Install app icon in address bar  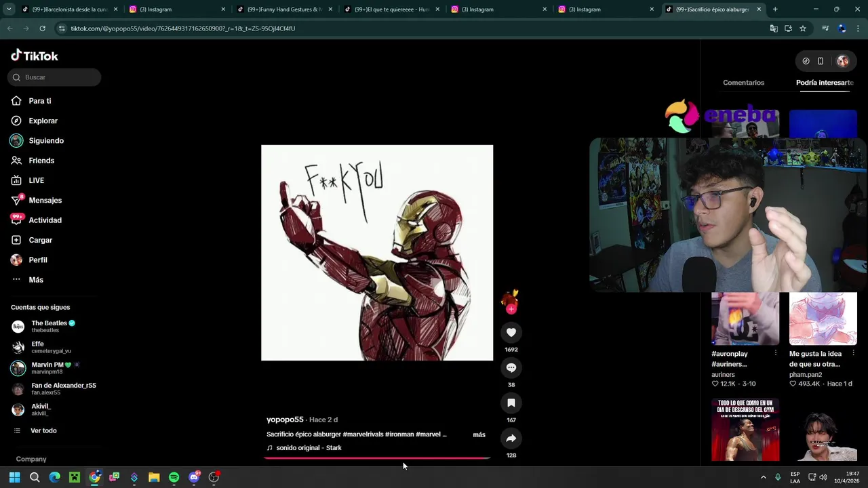click(x=788, y=28)
